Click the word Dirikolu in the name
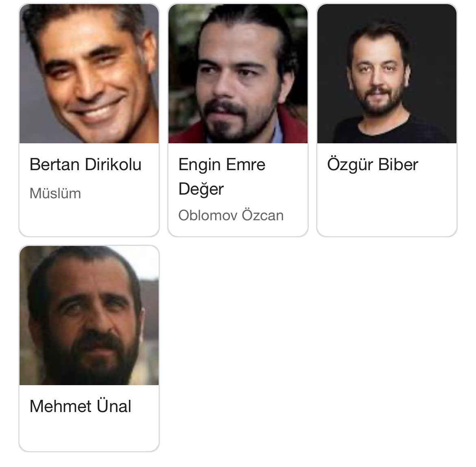This screenshot has height=467, width=476. click(x=113, y=164)
